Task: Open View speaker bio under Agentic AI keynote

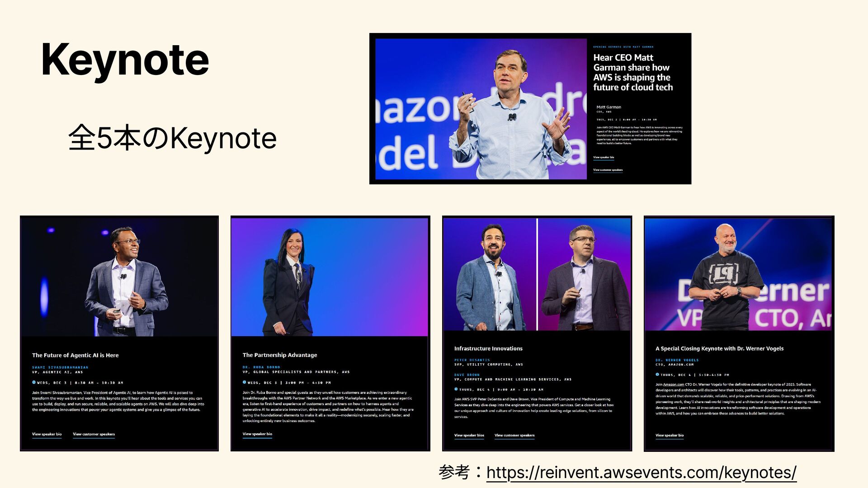Action: coord(47,434)
